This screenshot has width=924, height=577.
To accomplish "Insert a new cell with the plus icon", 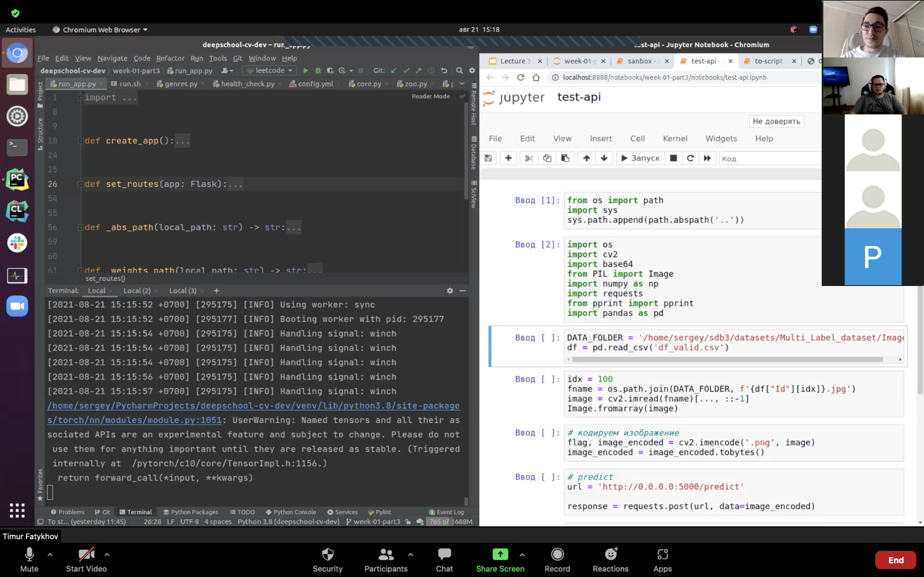I will pyautogui.click(x=508, y=158).
